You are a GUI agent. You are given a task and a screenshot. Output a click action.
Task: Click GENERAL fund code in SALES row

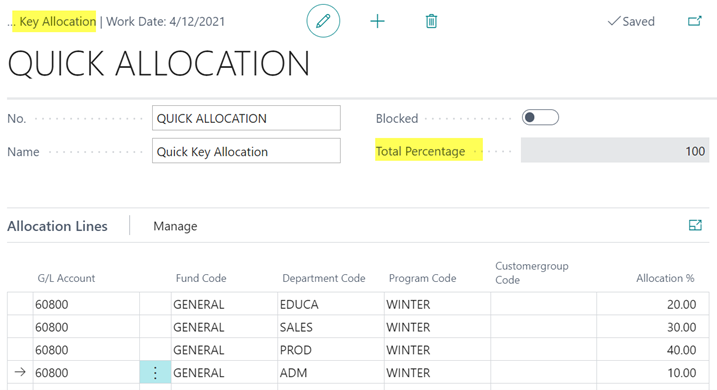coord(224,327)
